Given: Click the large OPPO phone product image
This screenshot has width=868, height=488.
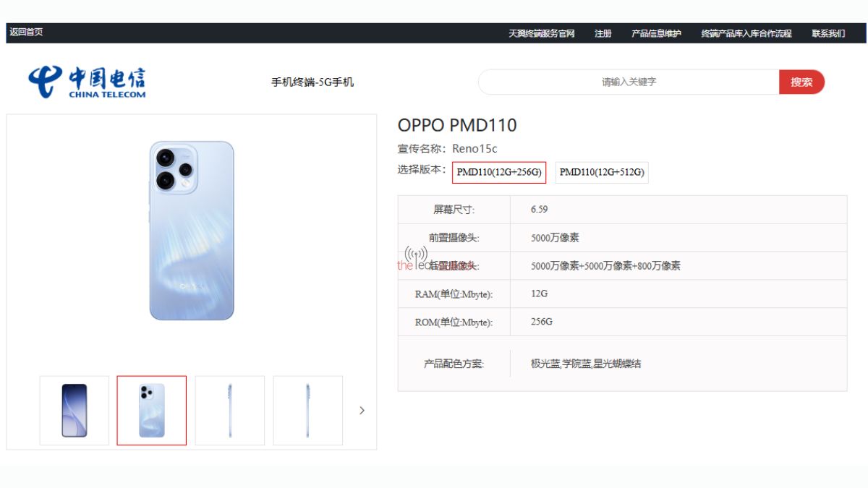Looking at the screenshot, I should click(192, 231).
